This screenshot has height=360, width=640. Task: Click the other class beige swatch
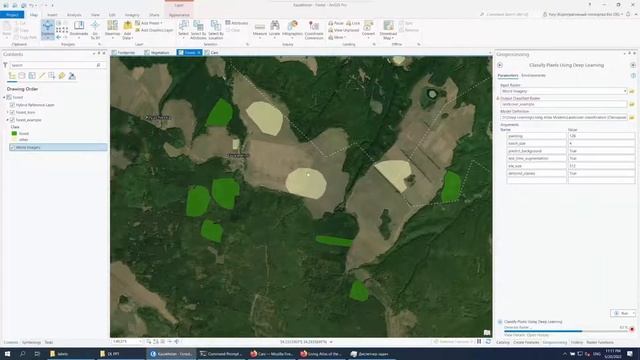point(14,140)
